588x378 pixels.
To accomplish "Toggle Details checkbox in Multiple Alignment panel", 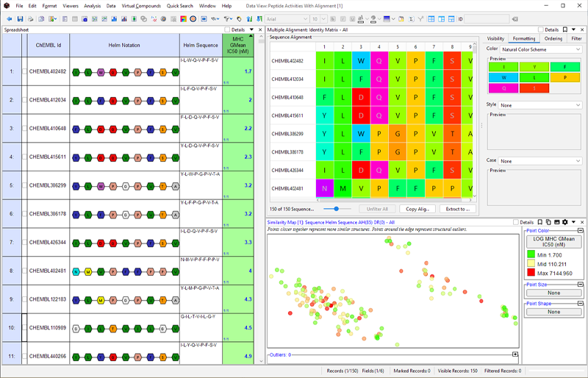I will pos(540,29).
